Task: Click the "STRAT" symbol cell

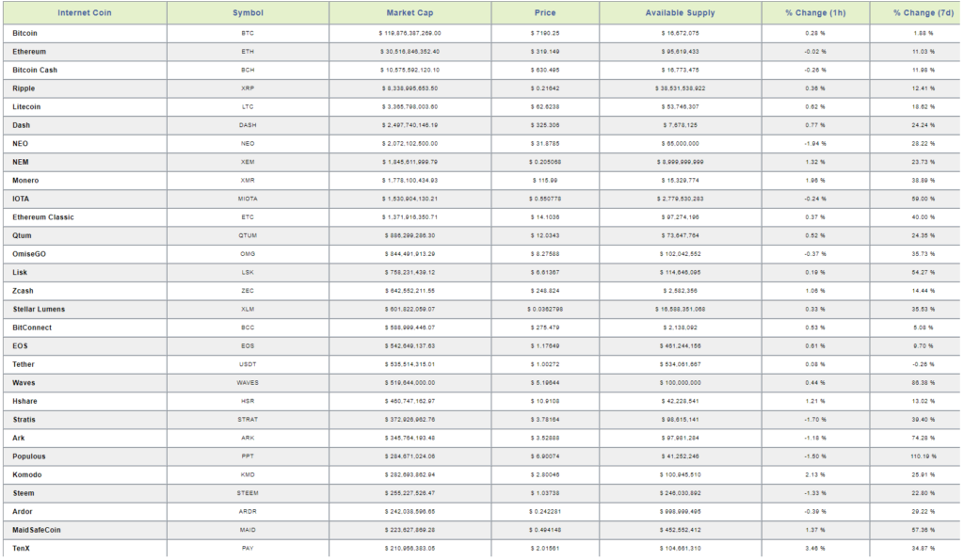Action: click(x=248, y=420)
